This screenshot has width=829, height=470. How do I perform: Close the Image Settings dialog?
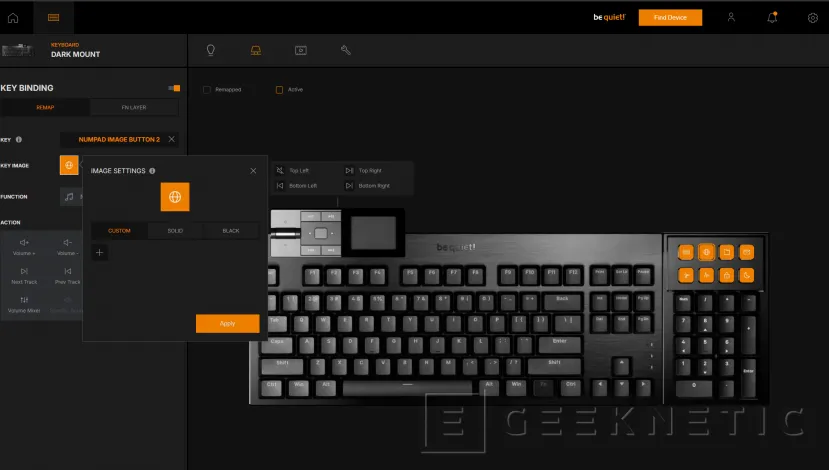pos(253,171)
